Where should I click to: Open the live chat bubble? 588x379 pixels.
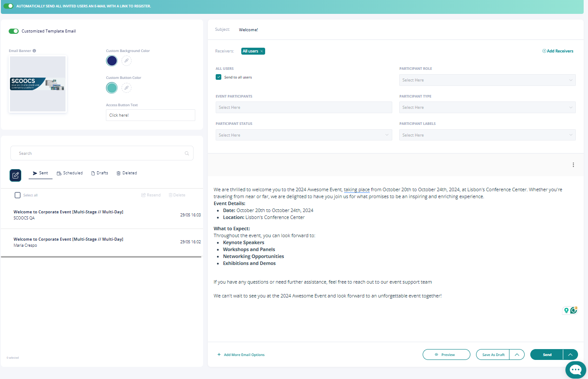[575, 369]
